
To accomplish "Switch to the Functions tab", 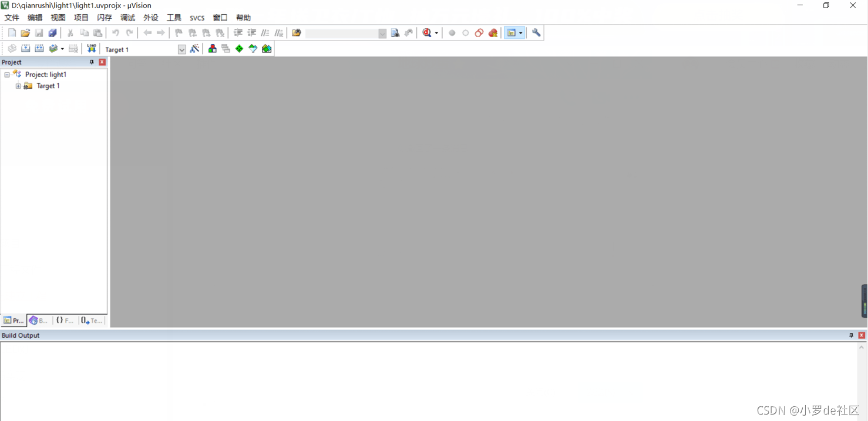I will coord(65,321).
